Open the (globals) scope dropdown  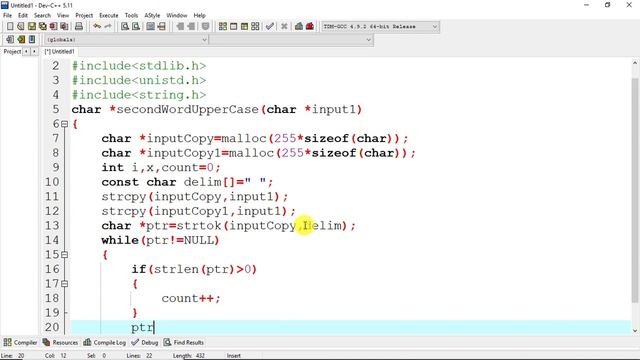pyautogui.click(x=127, y=40)
